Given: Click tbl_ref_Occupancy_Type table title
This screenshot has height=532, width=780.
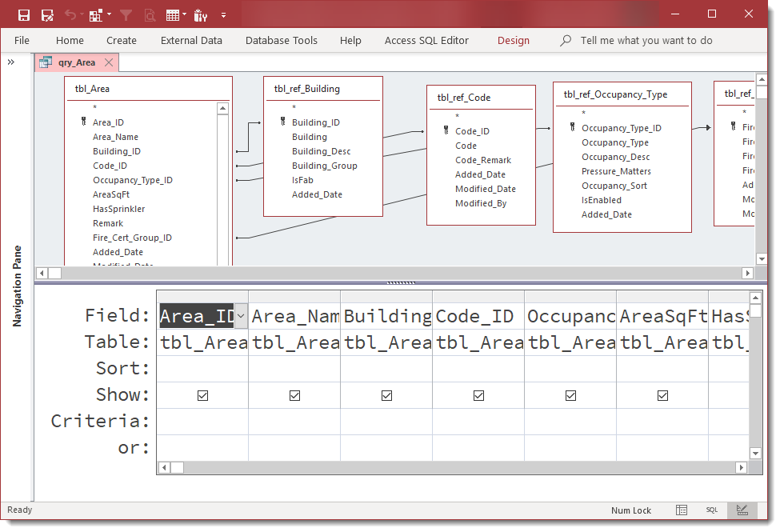Looking at the screenshot, I should click(615, 94).
